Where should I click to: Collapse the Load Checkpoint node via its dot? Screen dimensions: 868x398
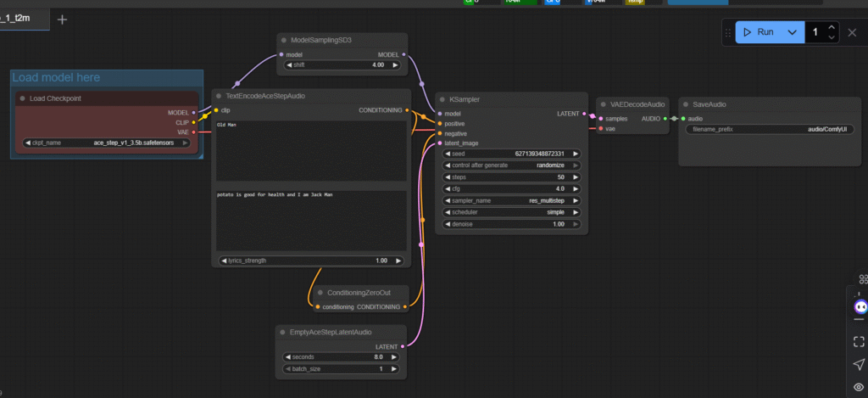pyautogui.click(x=23, y=98)
